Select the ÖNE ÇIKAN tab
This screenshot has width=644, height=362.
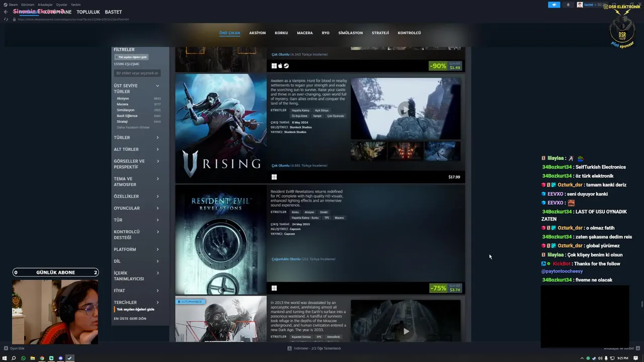coord(229,33)
